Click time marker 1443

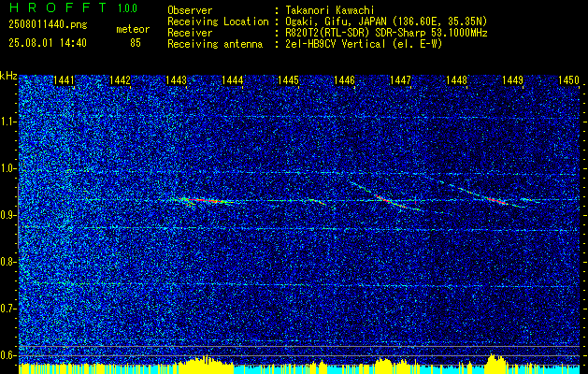point(177,80)
